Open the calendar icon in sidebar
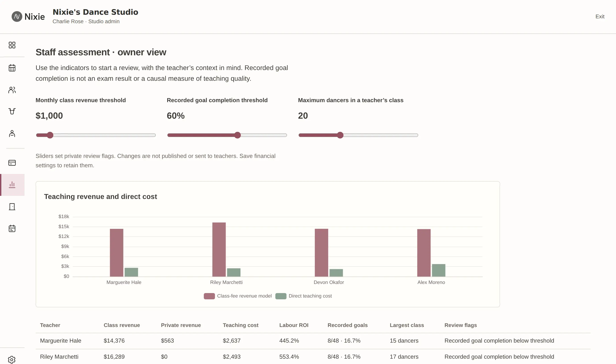Screen dimensions: 616x364 [12, 68]
